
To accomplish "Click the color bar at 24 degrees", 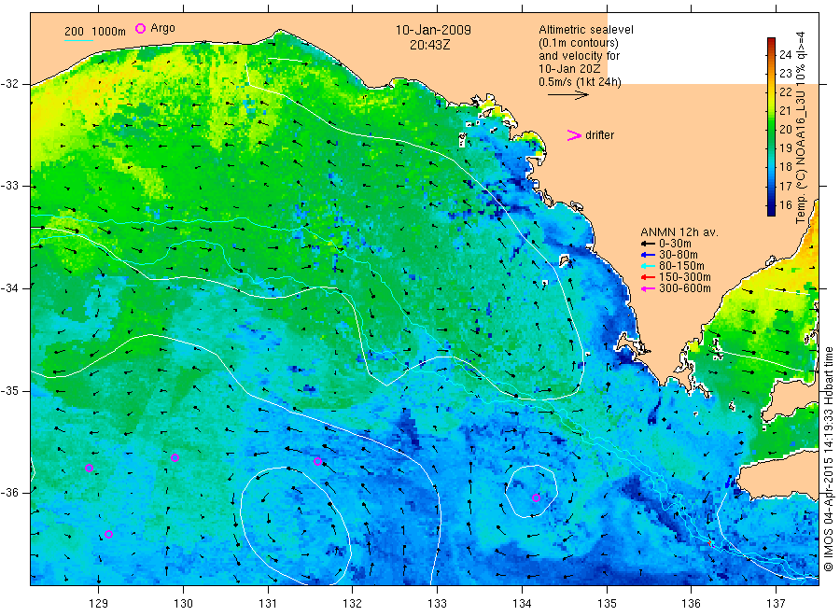I will point(771,54).
